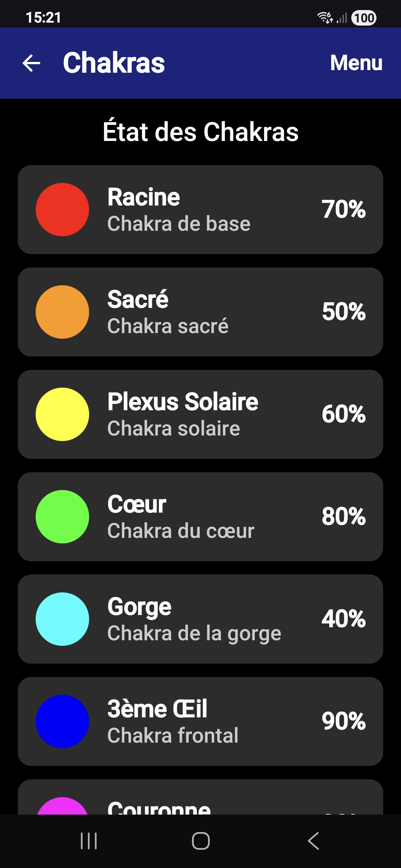Tap the orange Sacré chakra circle
Screen dimensions: 401x868
coord(62,312)
